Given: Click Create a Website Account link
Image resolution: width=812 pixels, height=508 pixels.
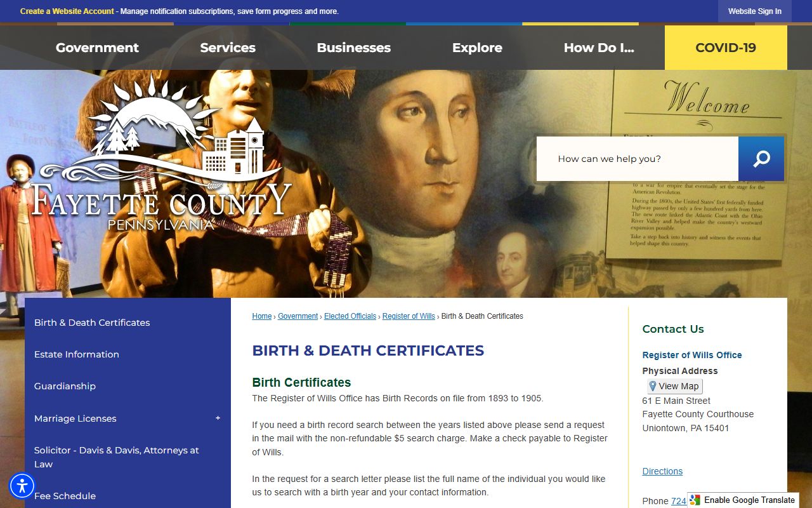Looking at the screenshot, I should click(67, 11).
